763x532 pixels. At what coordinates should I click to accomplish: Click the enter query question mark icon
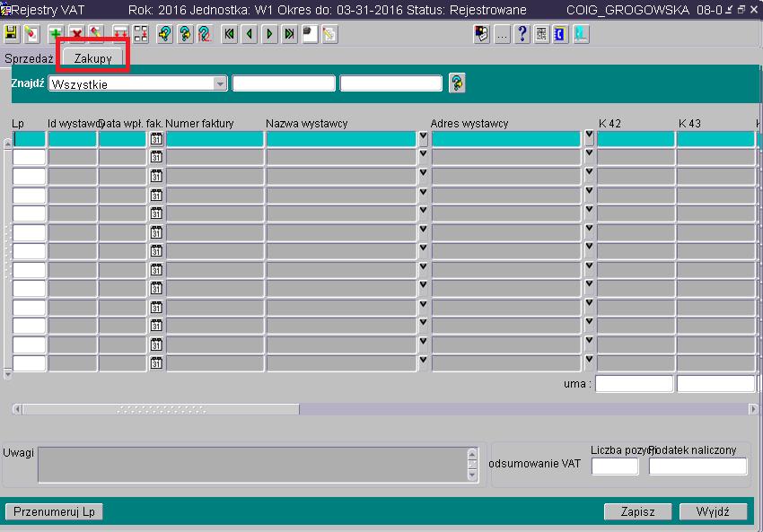coord(165,33)
